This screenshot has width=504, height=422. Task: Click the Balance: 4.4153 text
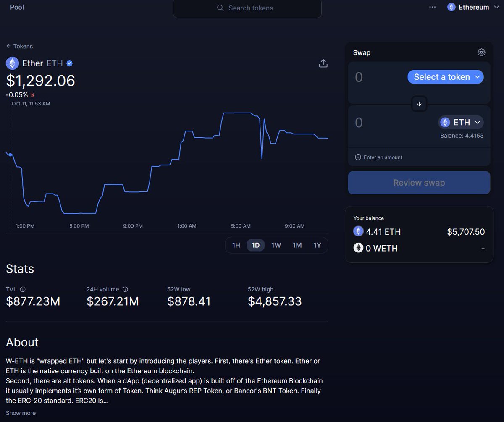point(462,136)
